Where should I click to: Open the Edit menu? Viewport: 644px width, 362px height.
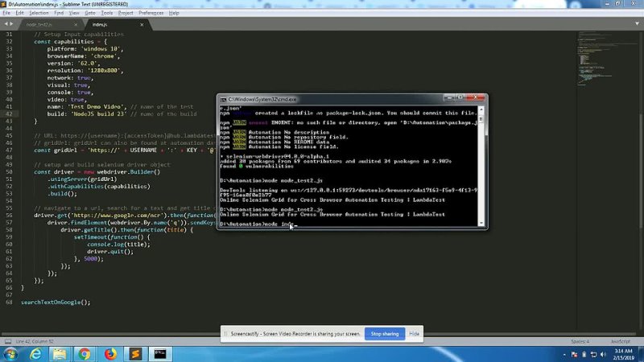(19, 13)
